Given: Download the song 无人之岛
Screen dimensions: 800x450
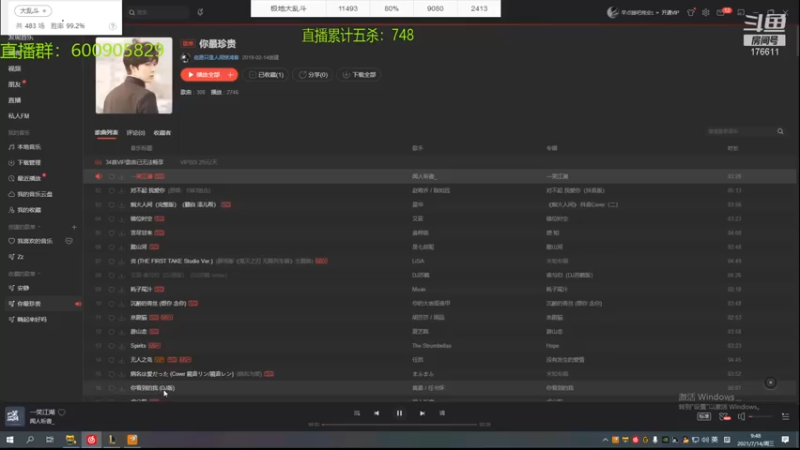Looking at the screenshot, I should point(121,360).
